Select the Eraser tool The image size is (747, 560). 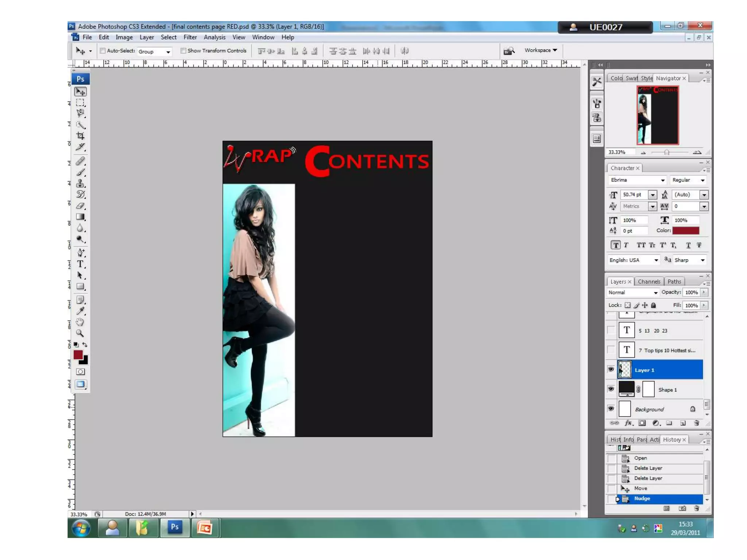(x=80, y=206)
